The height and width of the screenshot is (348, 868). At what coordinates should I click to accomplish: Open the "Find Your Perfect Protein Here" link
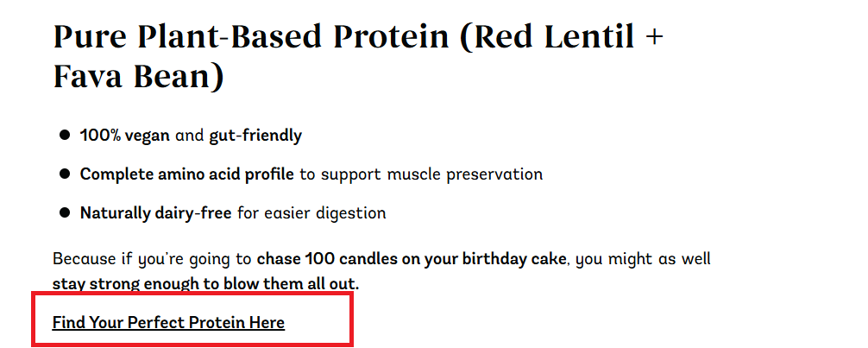168,323
